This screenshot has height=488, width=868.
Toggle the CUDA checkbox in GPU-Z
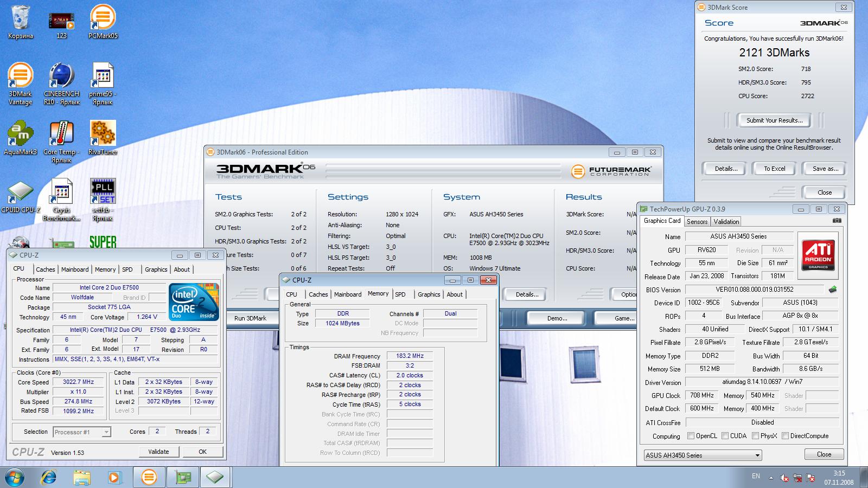(725, 436)
